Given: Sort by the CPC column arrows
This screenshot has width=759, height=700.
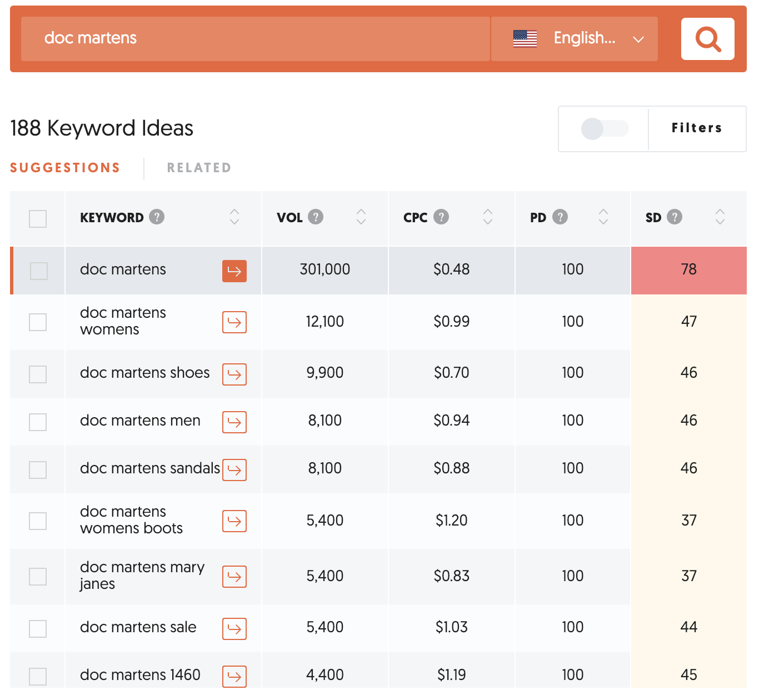Looking at the screenshot, I should click(x=488, y=217).
